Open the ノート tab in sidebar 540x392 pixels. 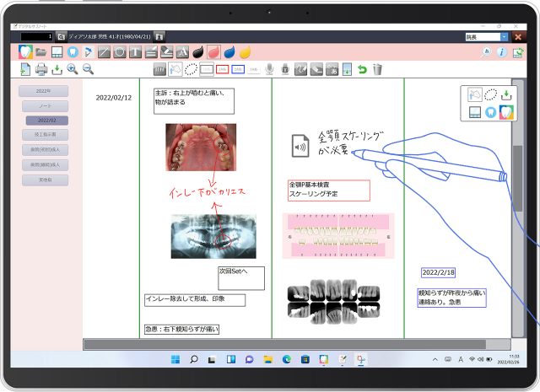tap(45, 106)
